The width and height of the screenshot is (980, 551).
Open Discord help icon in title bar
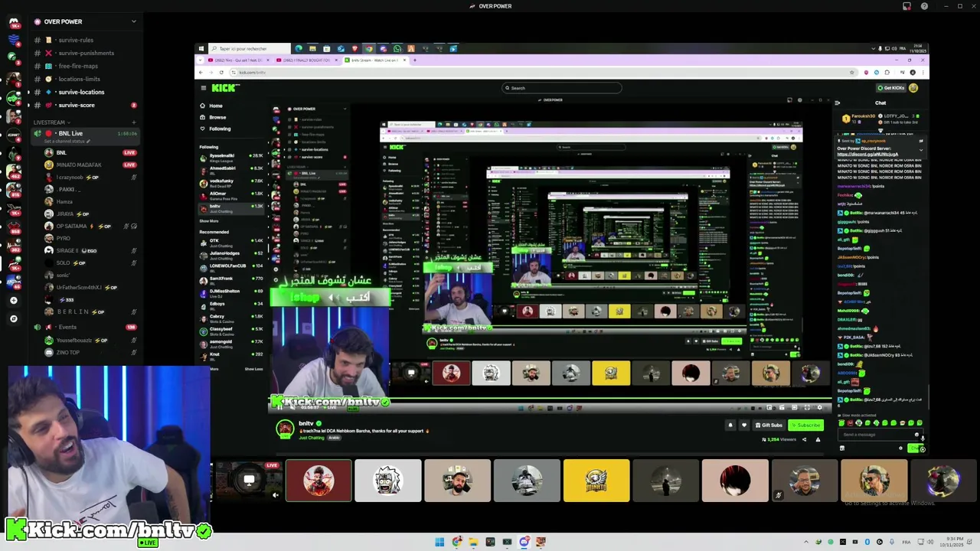pyautogui.click(x=924, y=6)
